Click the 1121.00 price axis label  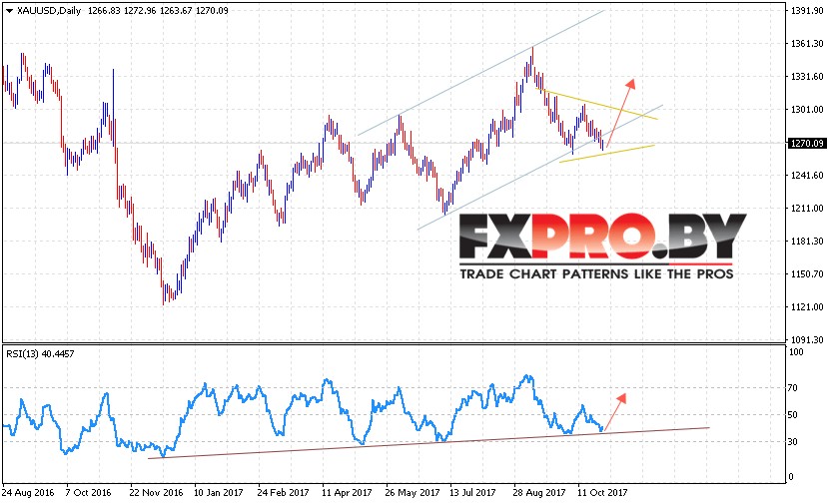click(807, 306)
